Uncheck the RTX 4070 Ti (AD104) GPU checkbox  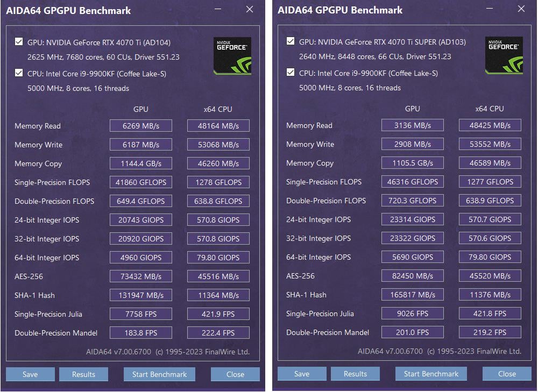(x=19, y=42)
